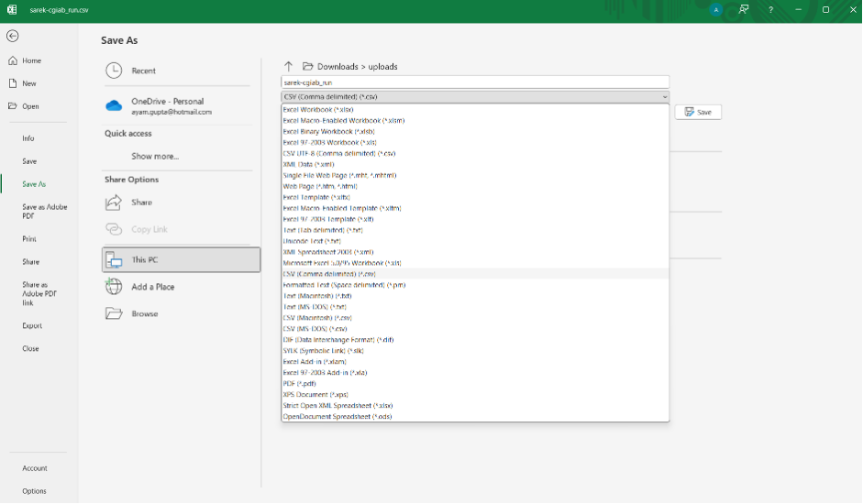Open the Browse folder icon
Screen dimensions: 863x504
(x=114, y=313)
